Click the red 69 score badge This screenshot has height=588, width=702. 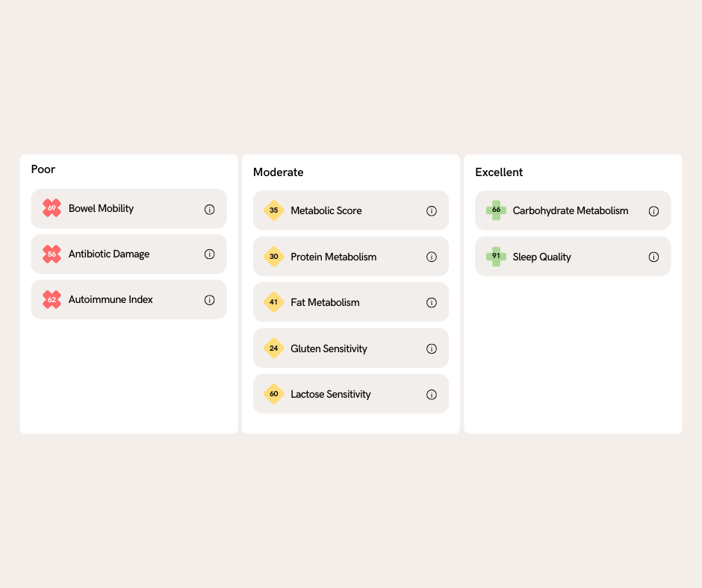coord(52,208)
